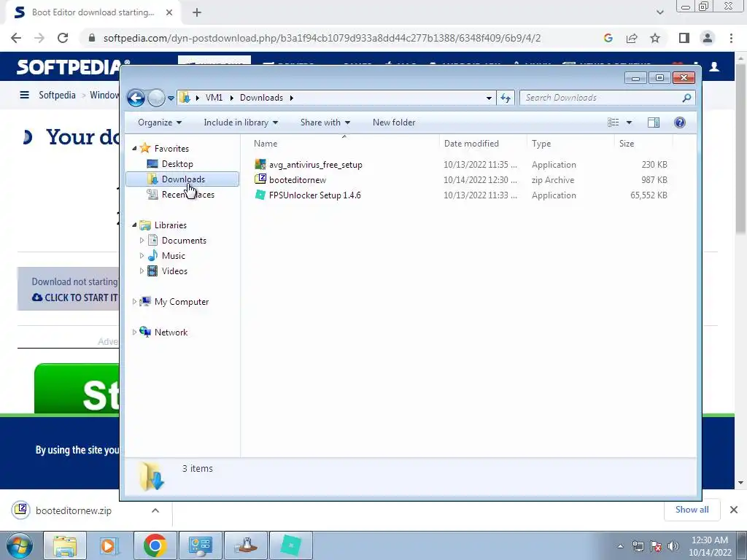Click the VM1 breadcrumb in address bar
This screenshot has height=560, width=747.
tap(214, 98)
